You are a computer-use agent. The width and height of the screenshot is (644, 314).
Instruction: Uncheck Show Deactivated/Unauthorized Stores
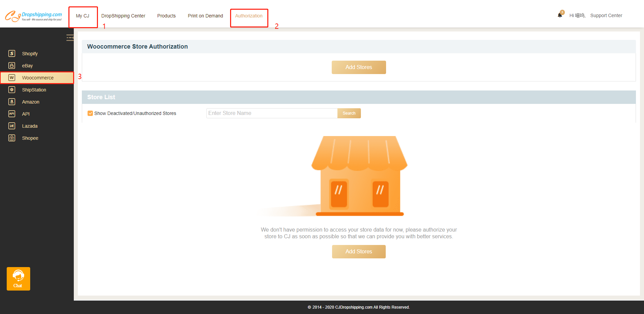click(90, 113)
